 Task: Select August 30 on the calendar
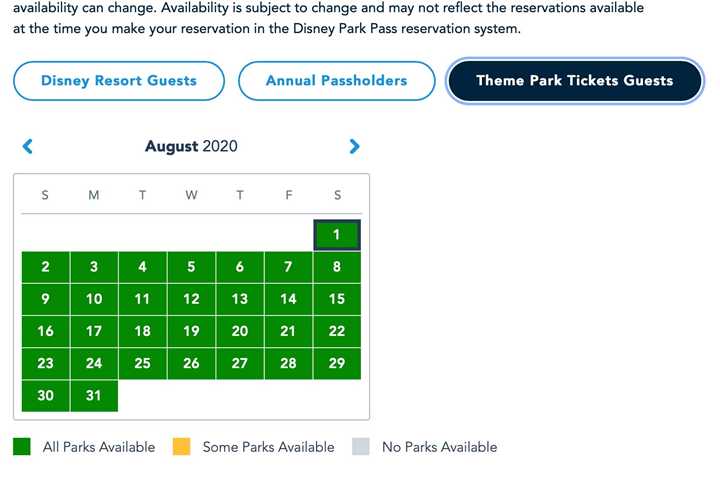point(46,396)
